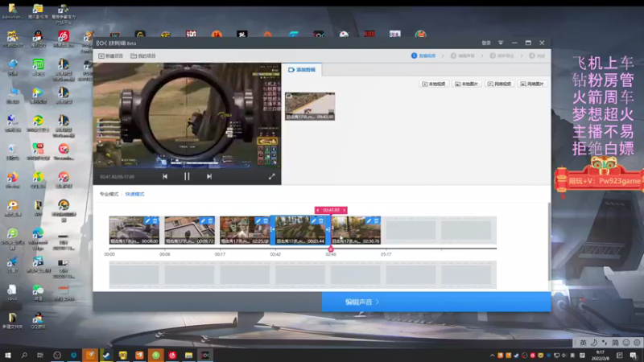Switch to step 1 剪辑视频
This screenshot has width=644, height=362.
tap(423, 56)
